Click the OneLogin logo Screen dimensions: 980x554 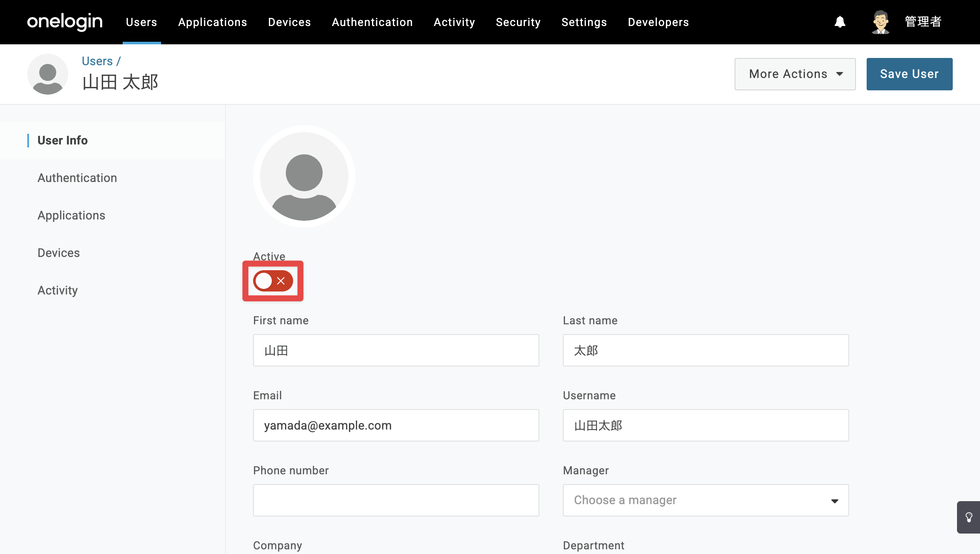click(x=65, y=22)
